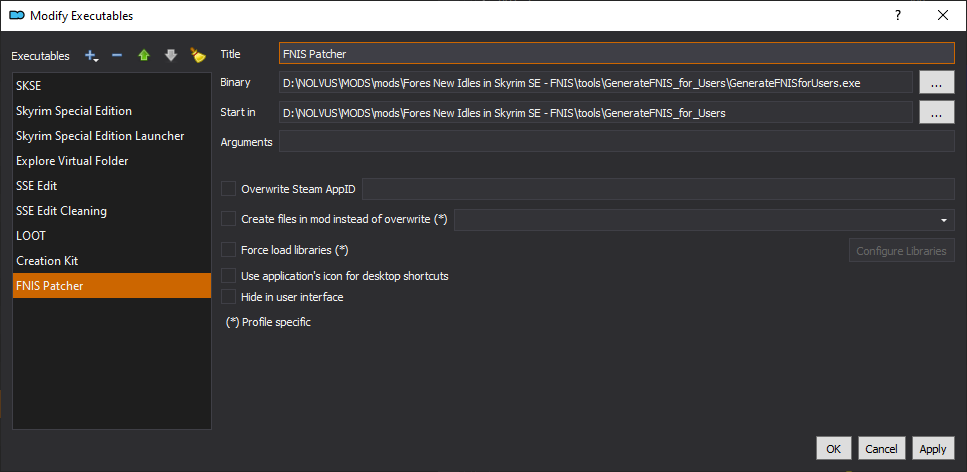Screen dimensions: 967x472
Task: Select SKSE in executables list
Action: pyautogui.click(x=112, y=86)
